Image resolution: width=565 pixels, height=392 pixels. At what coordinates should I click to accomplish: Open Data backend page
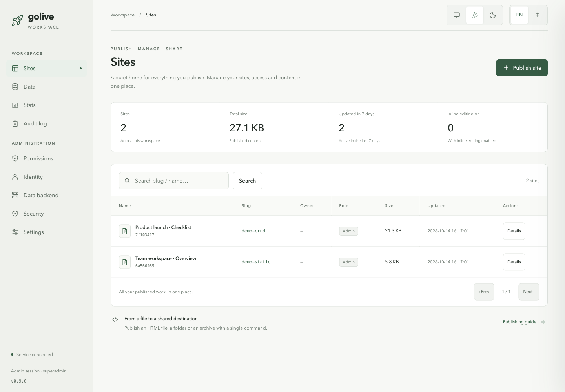coord(46,195)
